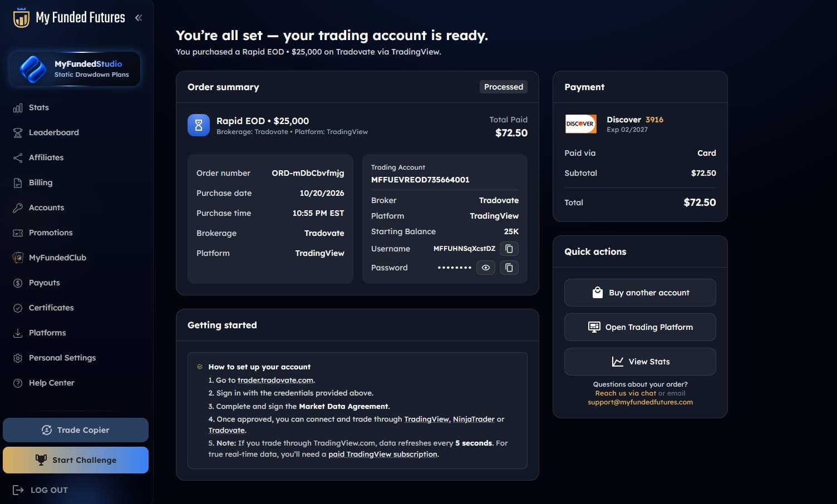
Task: Click the Personal Settings gear icon
Action: 18,358
